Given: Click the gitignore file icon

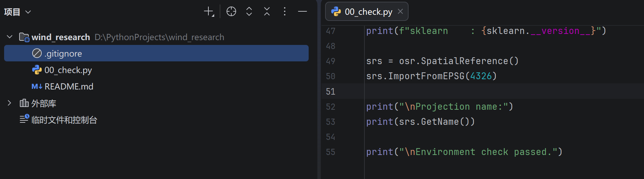Looking at the screenshot, I should (37, 53).
